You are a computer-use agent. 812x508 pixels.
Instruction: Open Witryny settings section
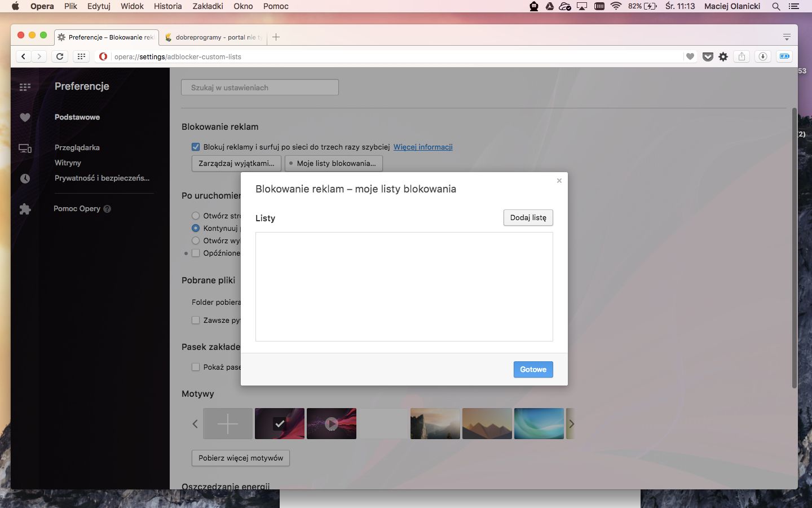68,163
